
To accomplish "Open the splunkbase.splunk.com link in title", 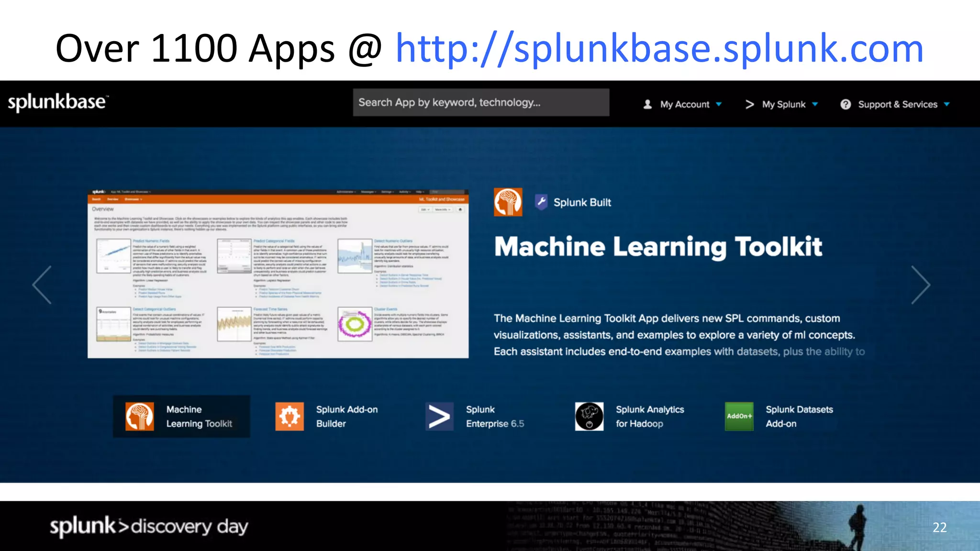I will (x=659, y=49).
